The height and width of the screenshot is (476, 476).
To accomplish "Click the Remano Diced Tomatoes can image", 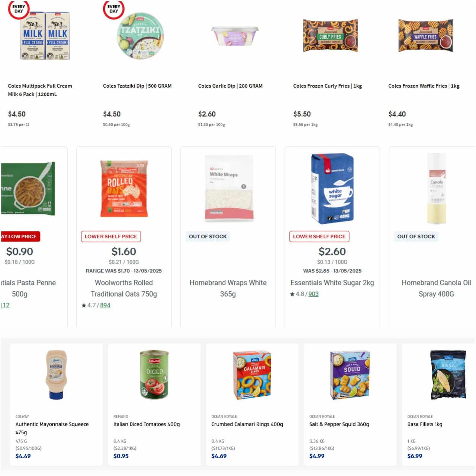I will click(154, 375).
